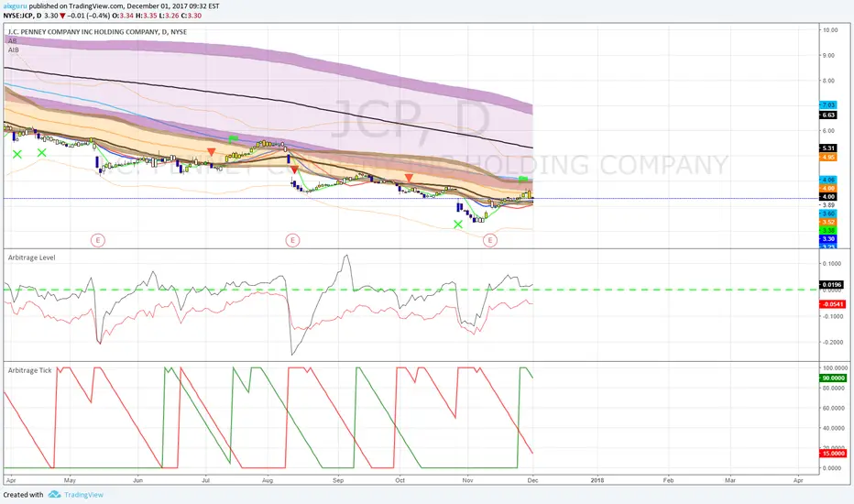The image size is (854, 504).
Task: Click the Jul label on time axis
Action: pos(206,480)
